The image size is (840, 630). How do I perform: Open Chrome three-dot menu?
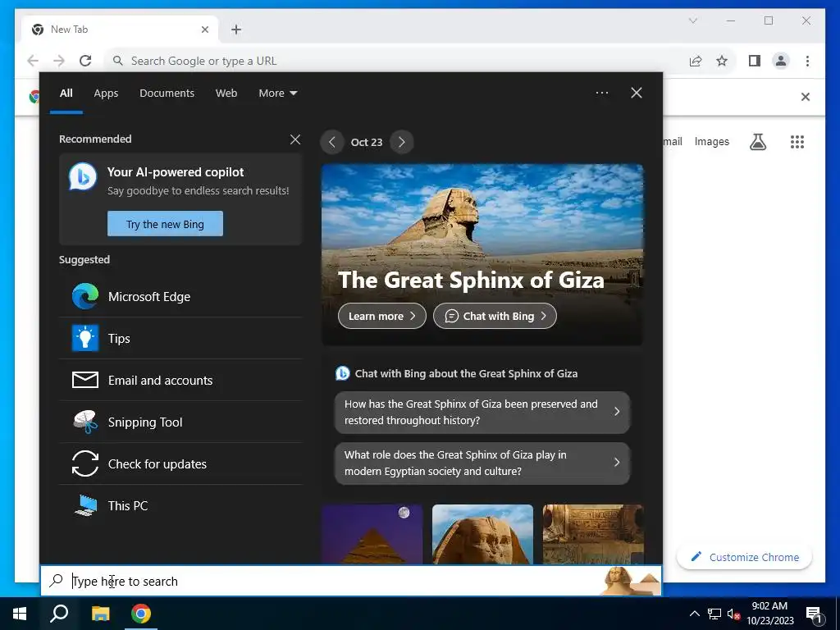point(807,61)
